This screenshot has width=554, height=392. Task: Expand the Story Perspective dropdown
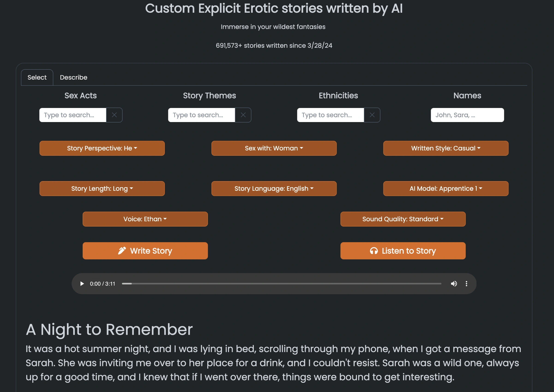point(102,148)
